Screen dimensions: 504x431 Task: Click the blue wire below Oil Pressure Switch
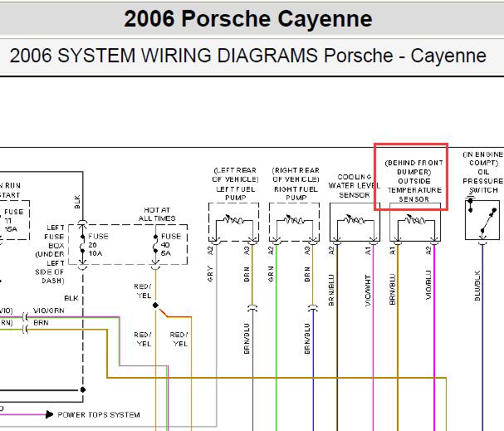(482, 337)
